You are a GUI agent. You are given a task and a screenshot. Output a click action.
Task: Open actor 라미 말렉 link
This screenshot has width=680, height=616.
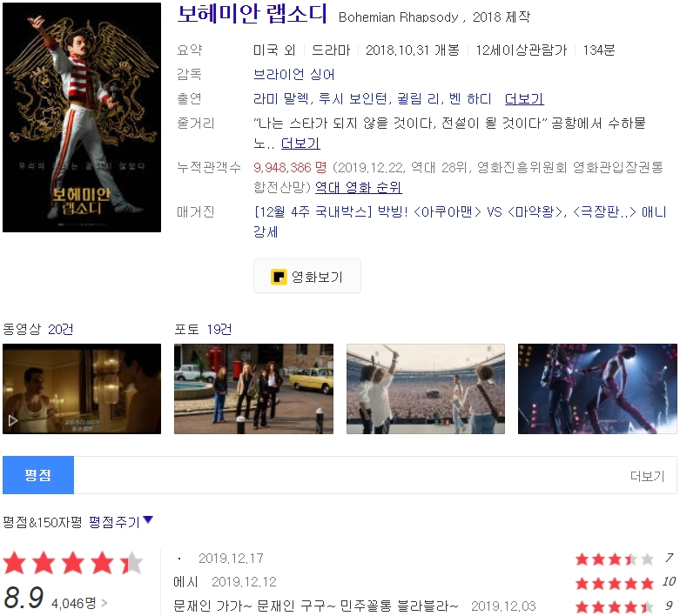pos(281,99)
